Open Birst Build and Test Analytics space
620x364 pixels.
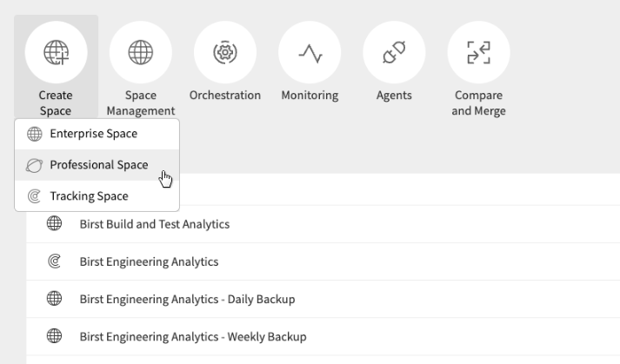(154, 224)
